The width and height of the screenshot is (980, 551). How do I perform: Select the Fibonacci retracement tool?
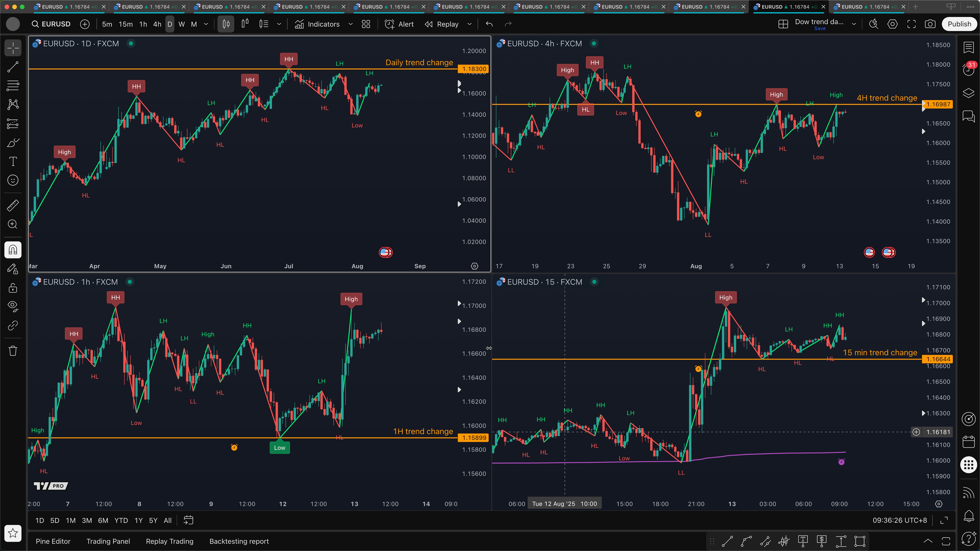coord(13,85)
